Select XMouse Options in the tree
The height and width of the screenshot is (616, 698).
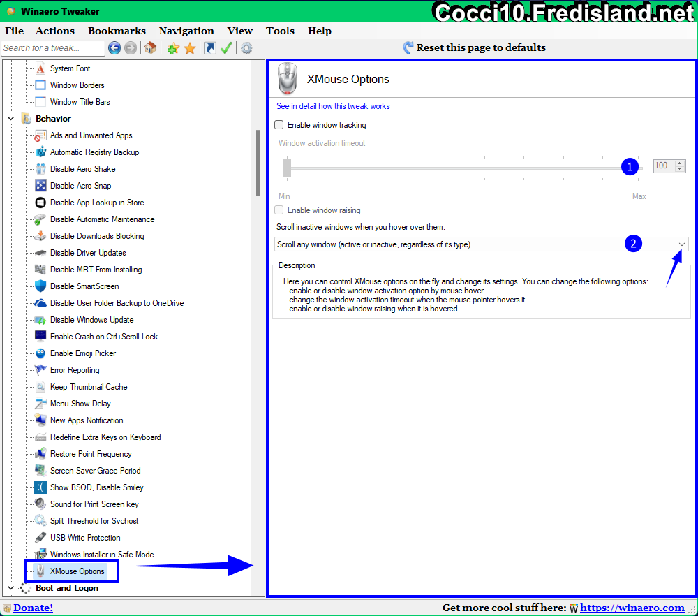(x=77, y=571)
